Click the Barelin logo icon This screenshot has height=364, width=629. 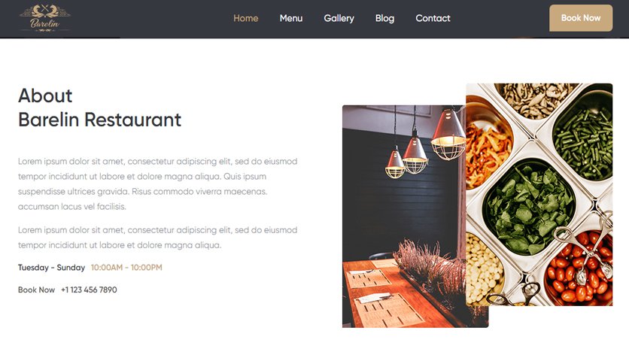tap(44, 17)
